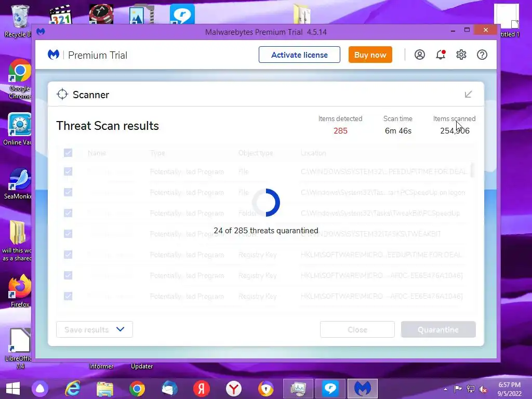Click the Buy now button
This screenshot has height=399, width=532.
[370, 55]
